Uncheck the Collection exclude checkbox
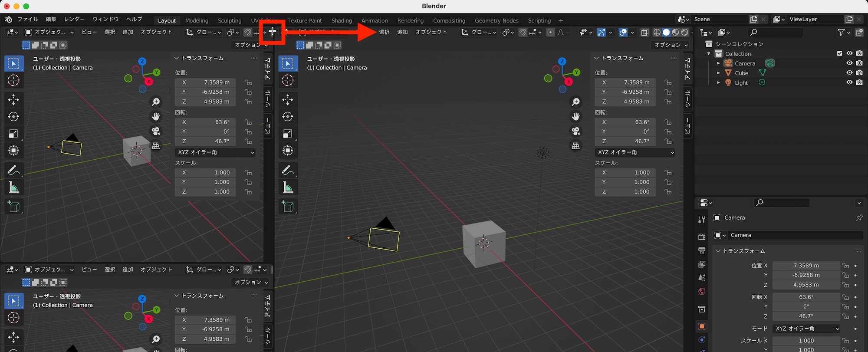868x352 pixels. [839, 53]
